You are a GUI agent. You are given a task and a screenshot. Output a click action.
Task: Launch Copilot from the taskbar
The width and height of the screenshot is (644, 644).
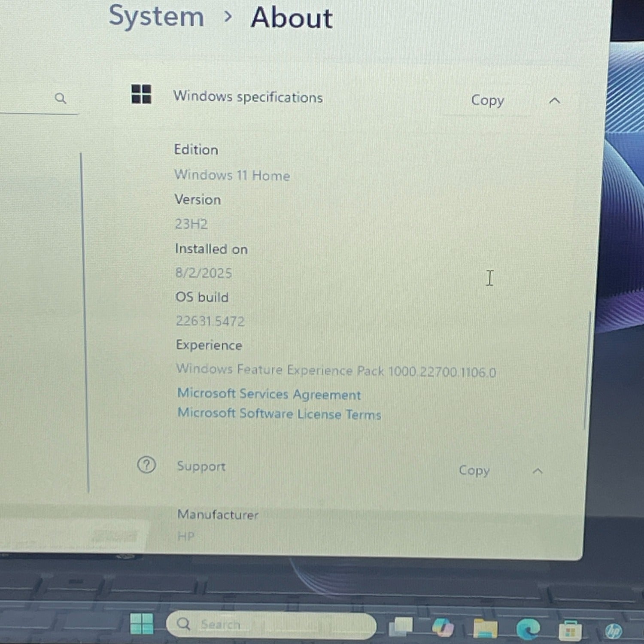point(443,627)
